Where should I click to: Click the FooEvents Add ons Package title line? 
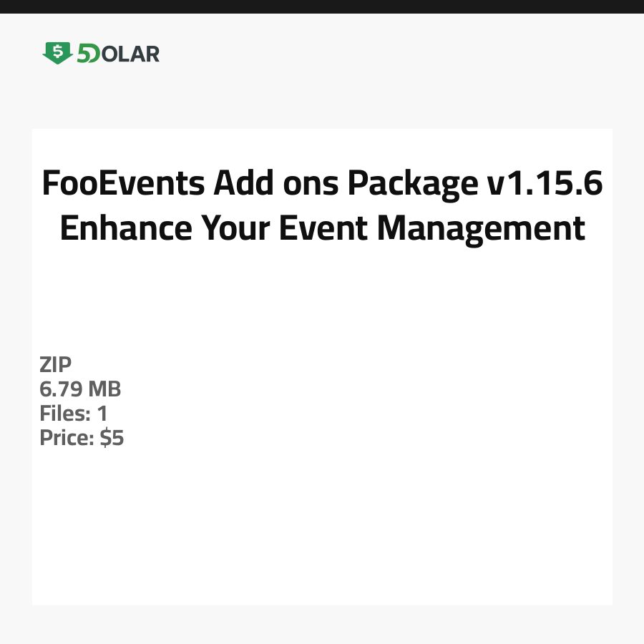click(x=322, y=185)
